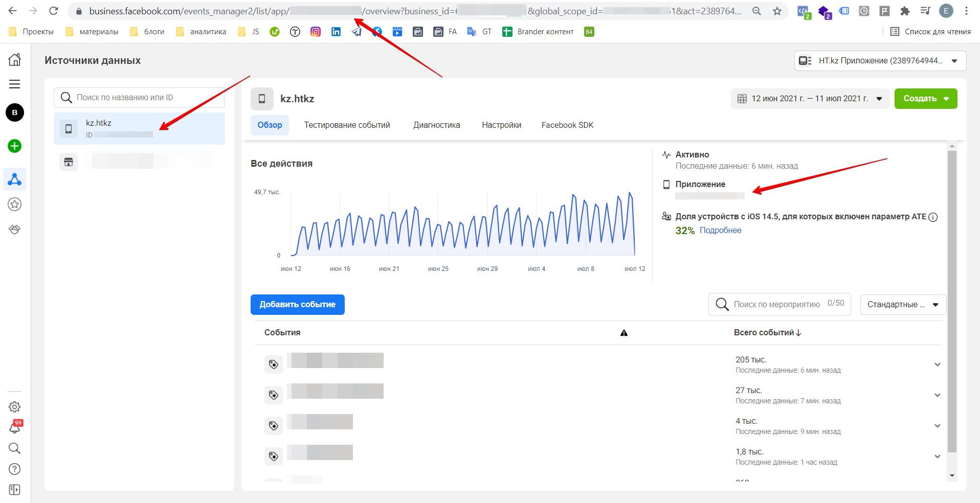Select kz.htkz data source in list
980x503 pixels.
tap(139, 128)
